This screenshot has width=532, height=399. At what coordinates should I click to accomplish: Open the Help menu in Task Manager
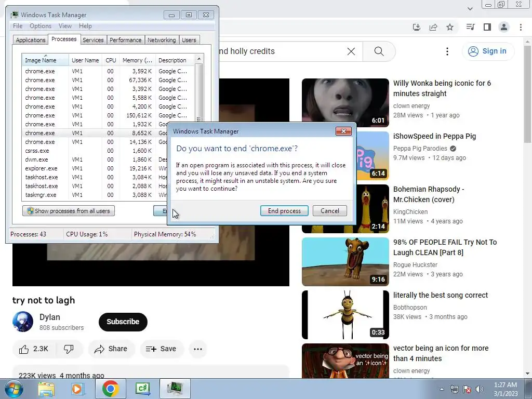[85, 26]
